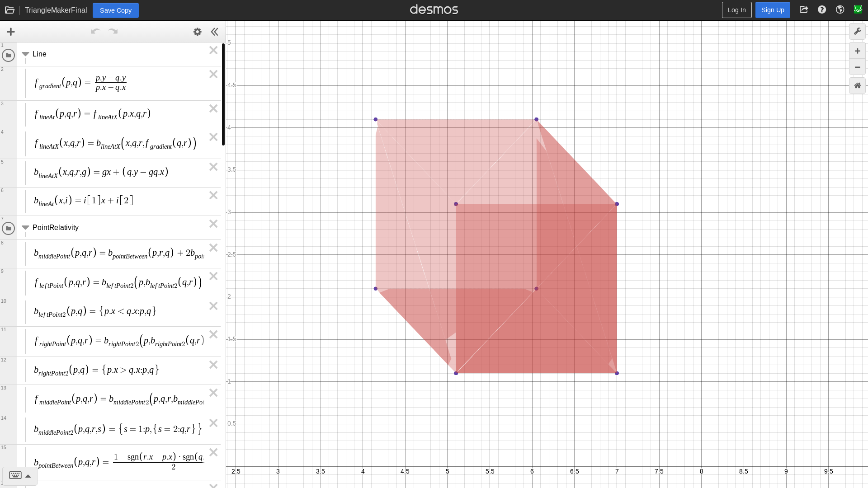Edit the f lineAtX(x,q,r) formula
The width and height of the screenshot is (868, 488).
[x=115, y=144]
